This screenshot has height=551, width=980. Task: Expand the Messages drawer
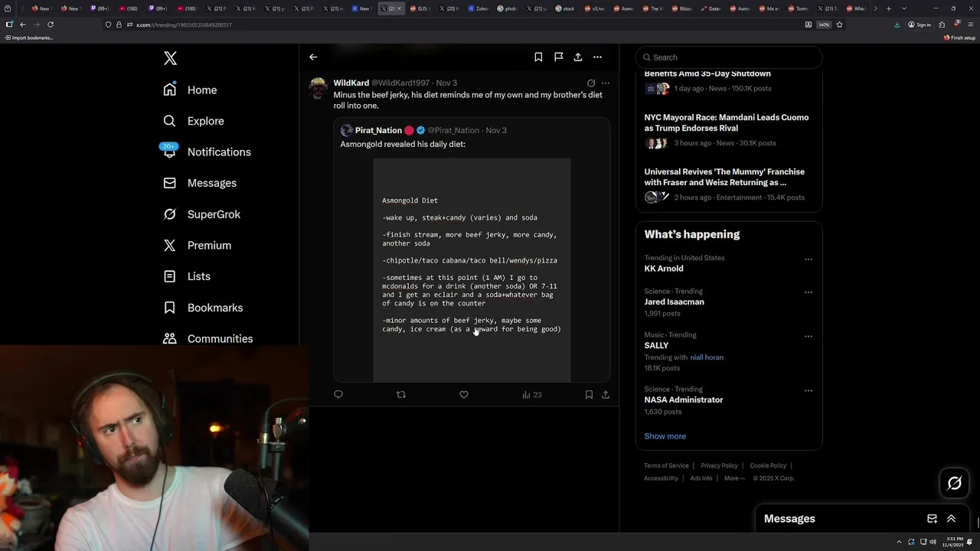point(951,519)
